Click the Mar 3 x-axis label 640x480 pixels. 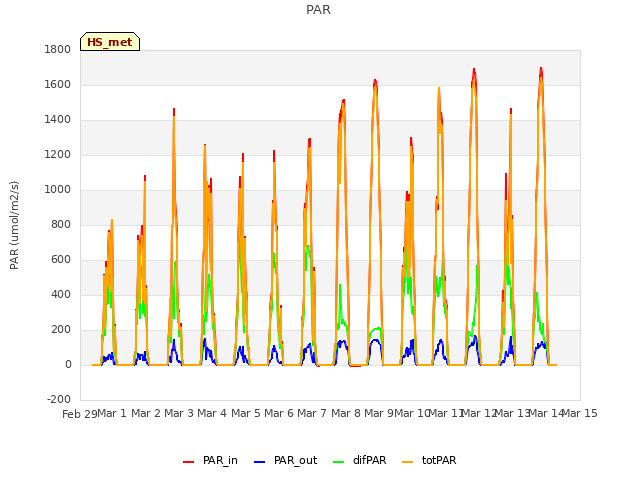tap(179, 413)
